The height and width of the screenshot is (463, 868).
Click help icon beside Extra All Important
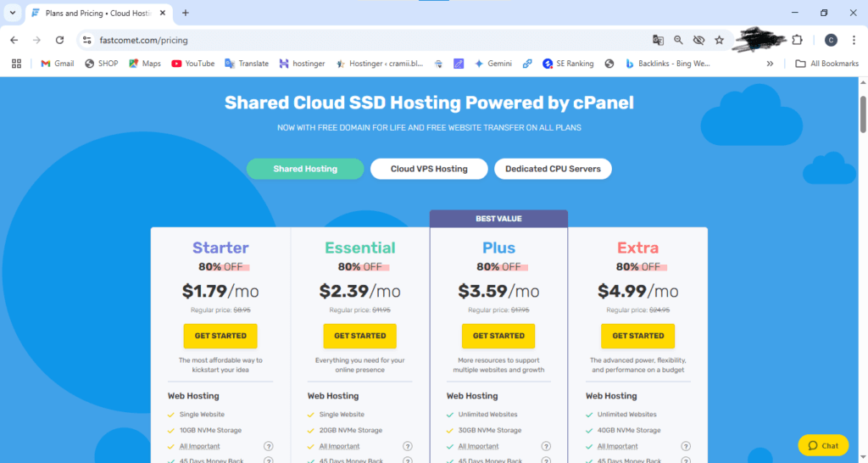tap(686, 446)
